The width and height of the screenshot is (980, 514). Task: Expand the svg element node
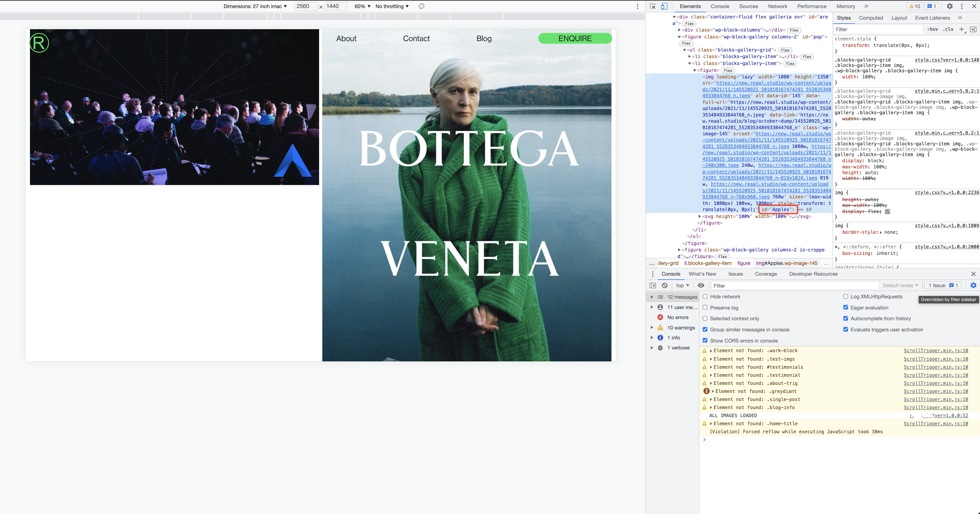click(x=700, y=216)
